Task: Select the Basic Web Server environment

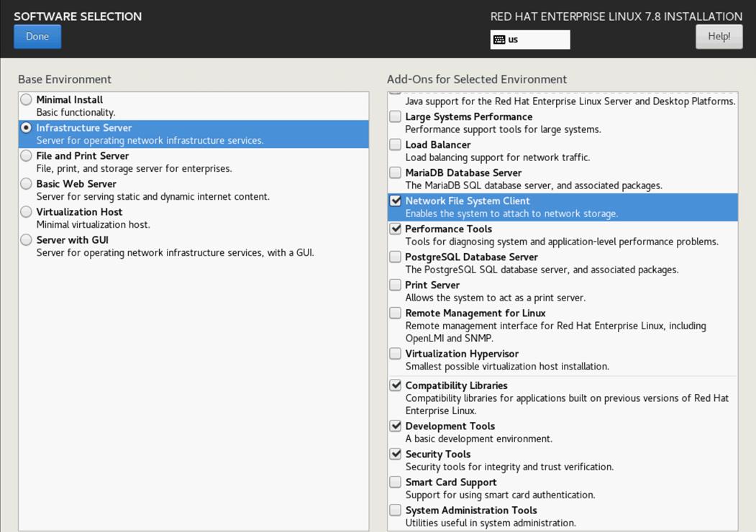Action: pos(27,183)
